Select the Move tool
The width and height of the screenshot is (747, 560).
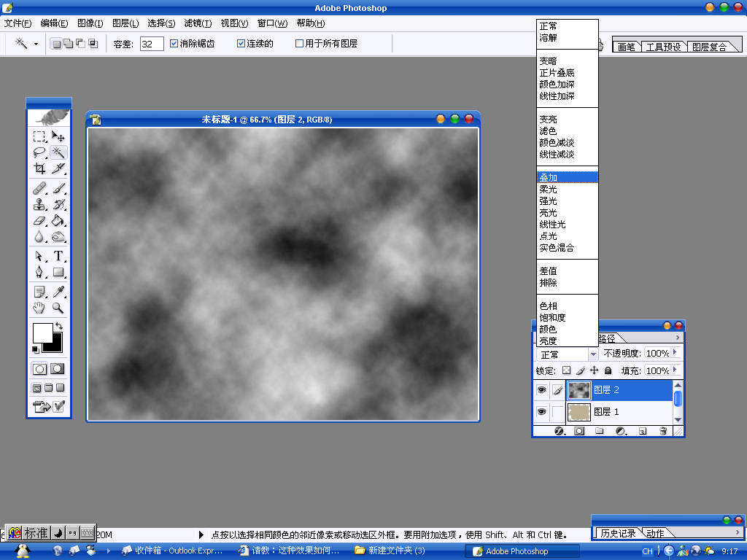point(58,137)
